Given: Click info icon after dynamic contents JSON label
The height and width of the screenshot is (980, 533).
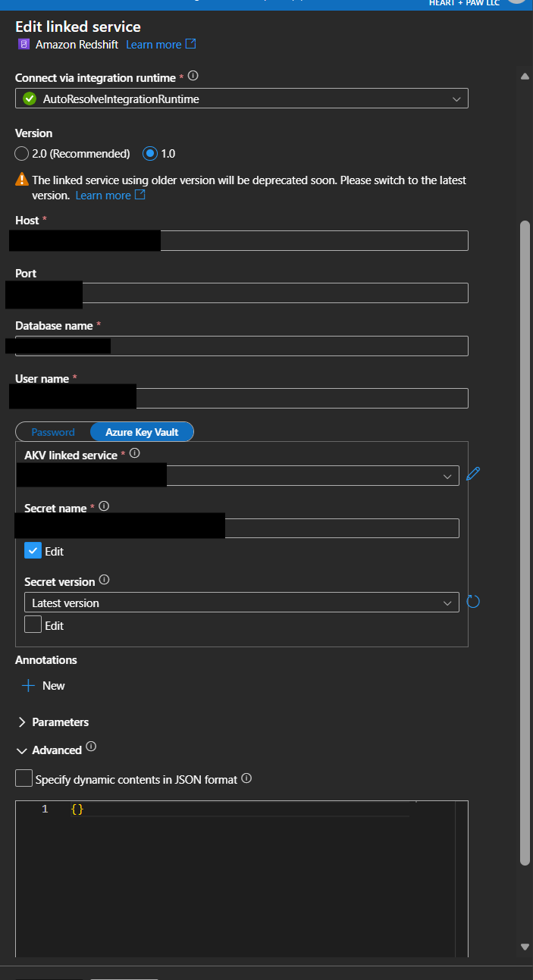Looking at the screenshot, I should [246, 778].
